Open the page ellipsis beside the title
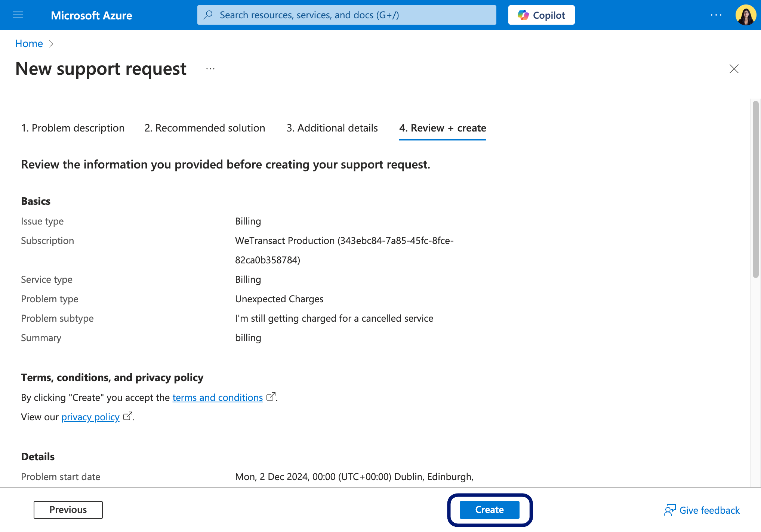Screen dimensions: 761x532 (210, 69)
